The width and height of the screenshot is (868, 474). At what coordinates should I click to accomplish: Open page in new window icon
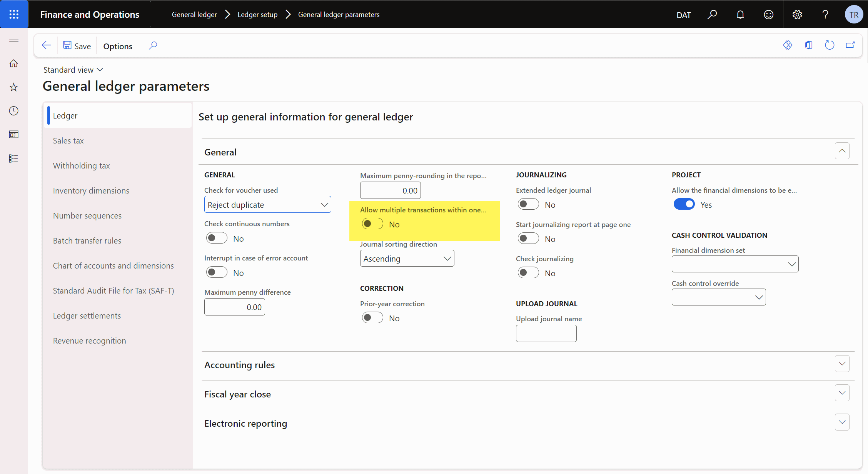pyautogui.click(x=850, y=45)
